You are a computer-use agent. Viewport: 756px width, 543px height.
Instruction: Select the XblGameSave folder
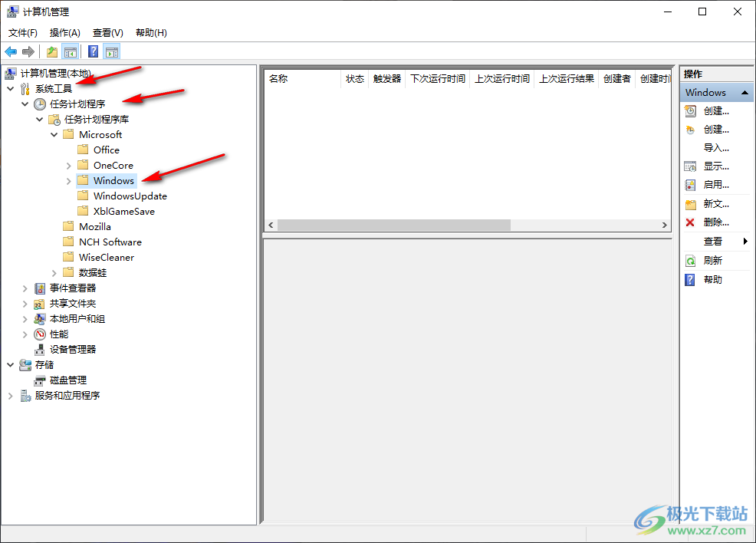(x=124, y=212)
